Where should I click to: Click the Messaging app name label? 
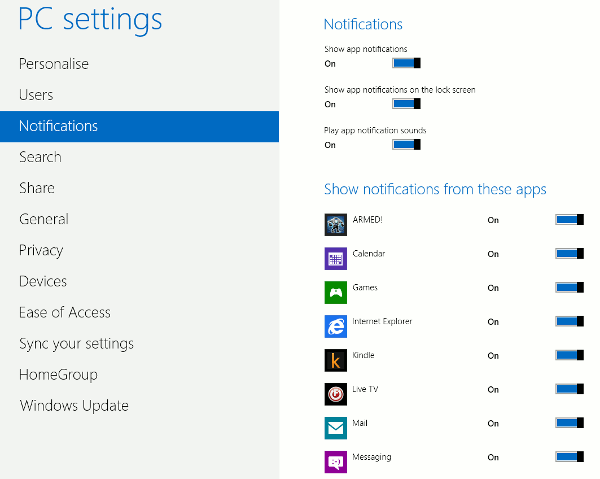[x=372, y=457]
